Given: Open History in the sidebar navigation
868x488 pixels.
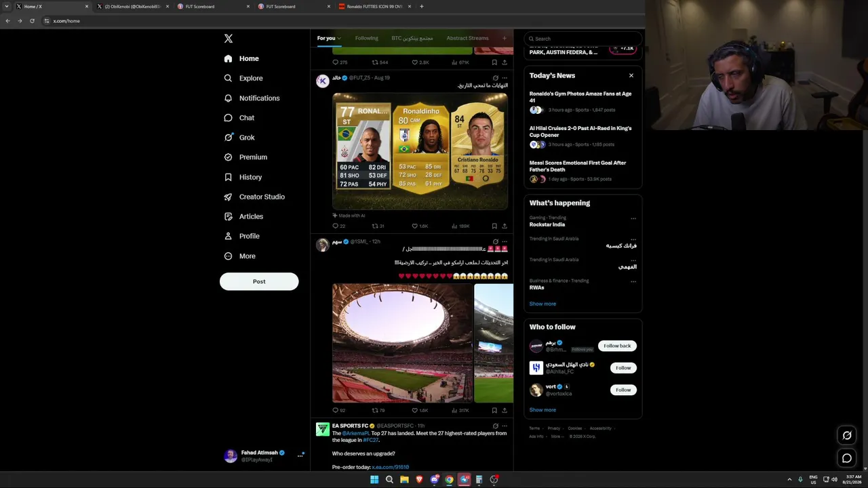Looking at the screenshot, I should point(243,177).
